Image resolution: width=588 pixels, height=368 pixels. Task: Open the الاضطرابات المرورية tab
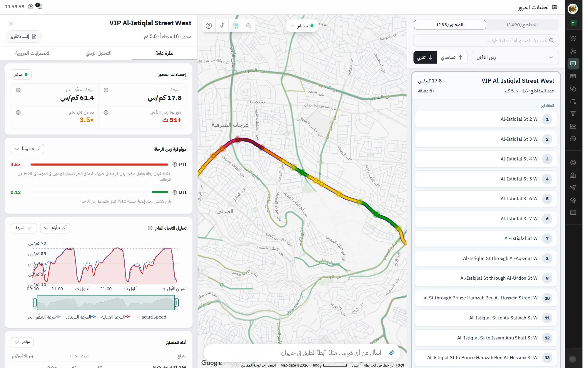33,53
